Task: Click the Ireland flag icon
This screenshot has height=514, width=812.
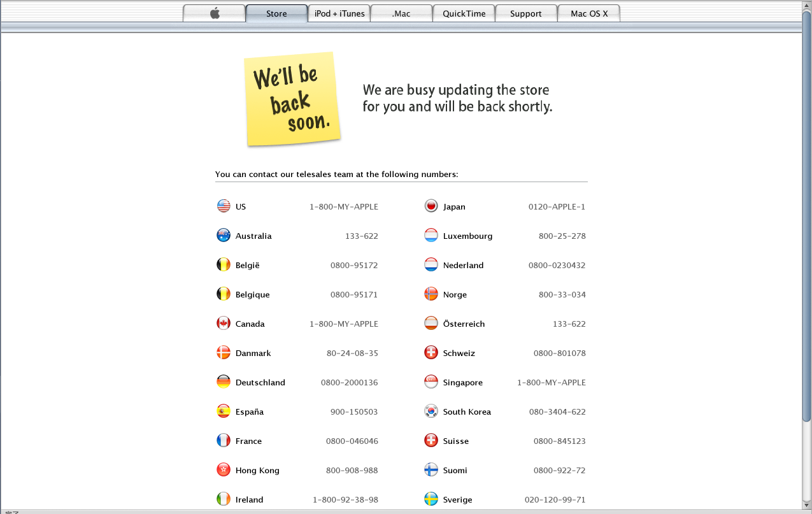Action: 224,499
